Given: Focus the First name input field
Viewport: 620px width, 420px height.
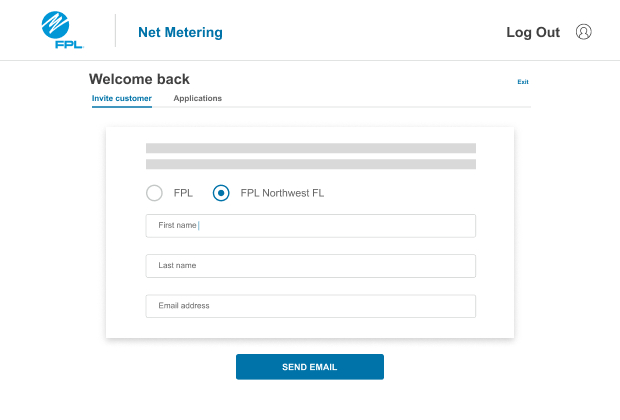Looking at the screenshot, I should tap(311, 226).
